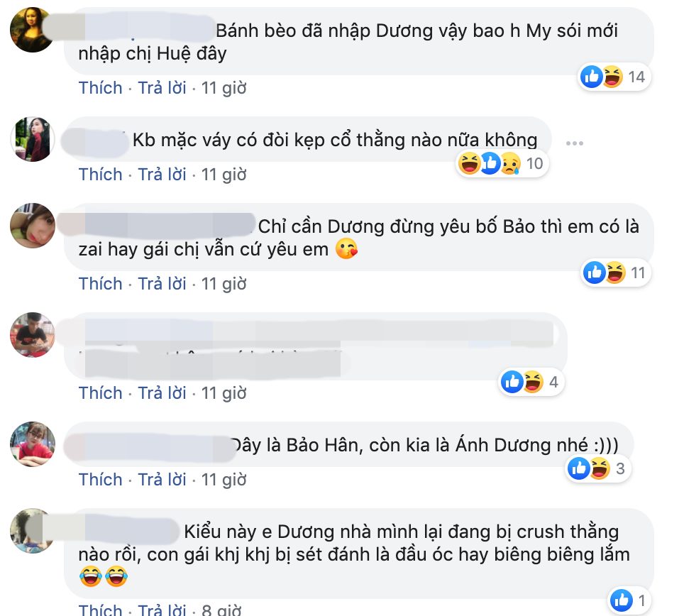The width and height of the screenshot is (684, 616).
Task: View reactions on the Kb mặc váy comment
Action: point(502,164)
